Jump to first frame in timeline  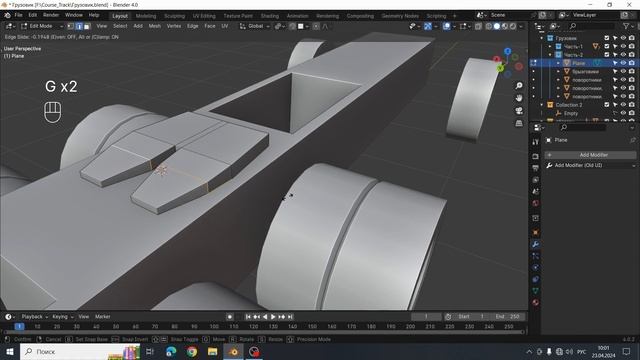click(x=248, y=317)
